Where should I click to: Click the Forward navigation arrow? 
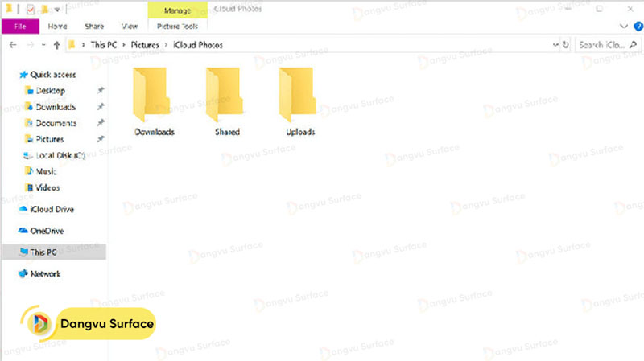pyautogui.click(x=30, y=45)
